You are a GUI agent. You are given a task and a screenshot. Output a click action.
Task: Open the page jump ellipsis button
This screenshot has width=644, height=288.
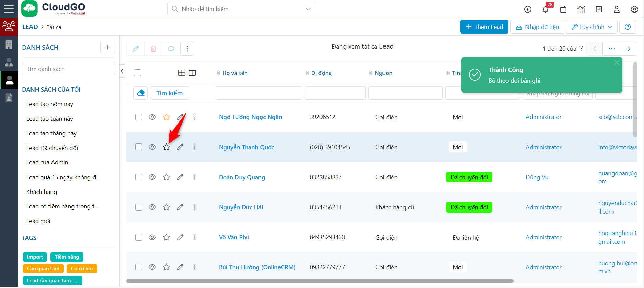point(611,49)
